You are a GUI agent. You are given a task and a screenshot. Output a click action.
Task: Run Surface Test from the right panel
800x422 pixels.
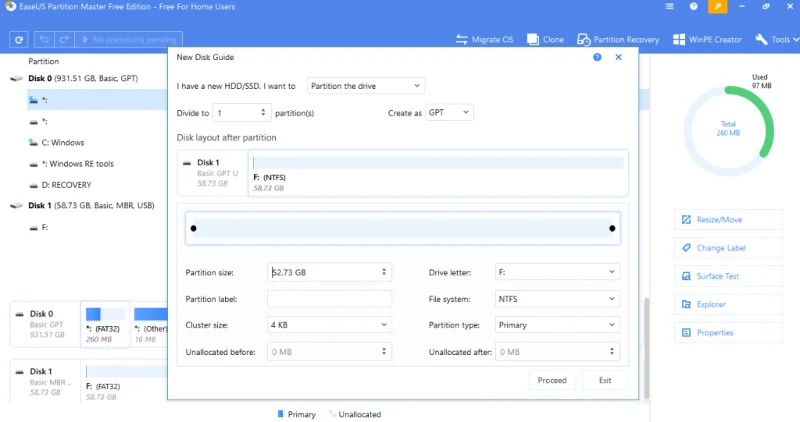tap(728, 276)
